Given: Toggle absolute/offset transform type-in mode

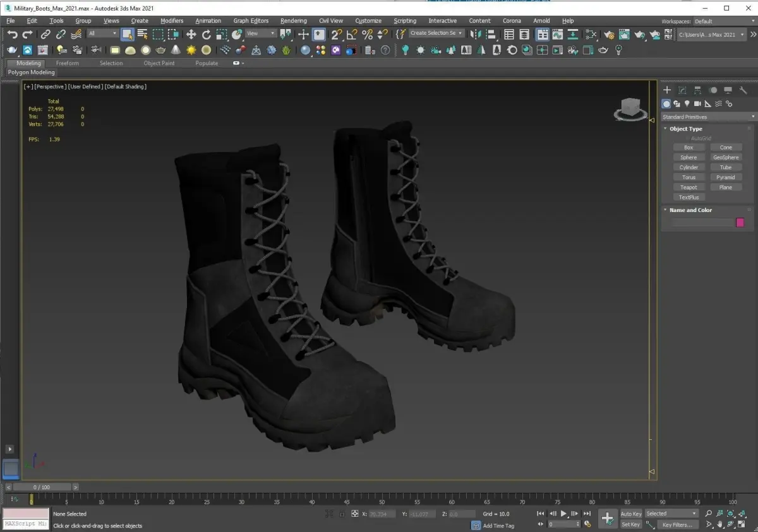Looking at the screenshot, I should coord(355,514).
